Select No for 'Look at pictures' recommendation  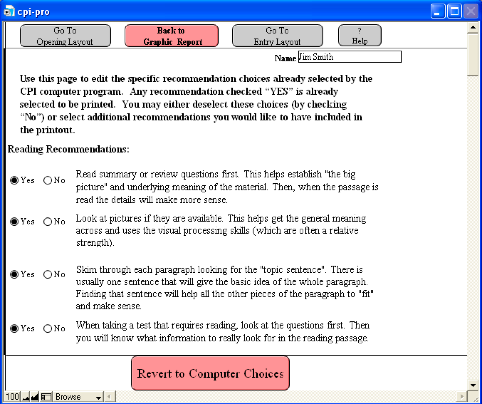click(x=48, y=221)
